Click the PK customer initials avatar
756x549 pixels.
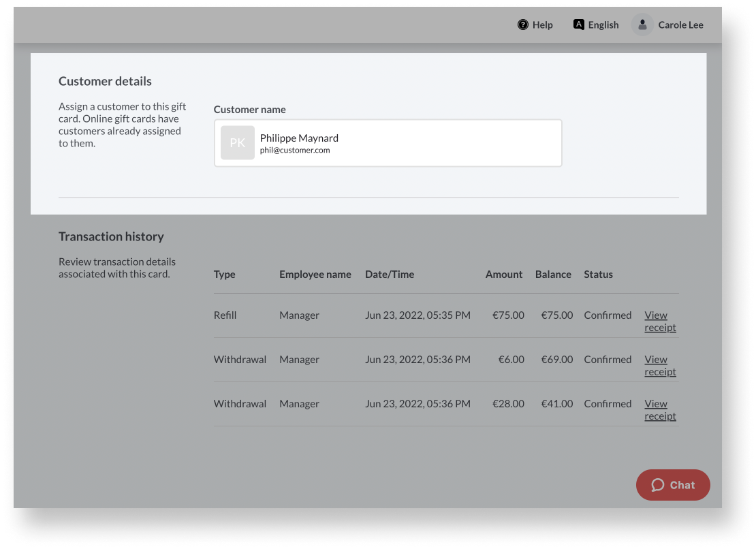[x=238, y=143]
